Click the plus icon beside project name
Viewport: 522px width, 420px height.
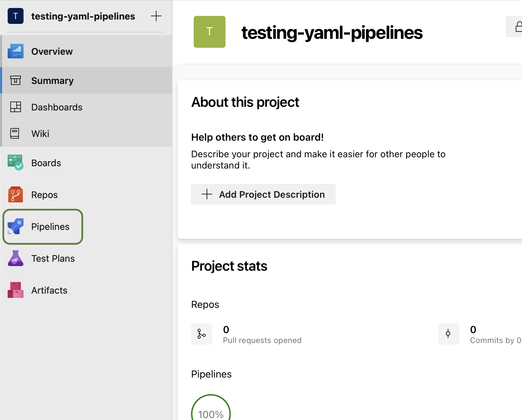coord(156,16)
